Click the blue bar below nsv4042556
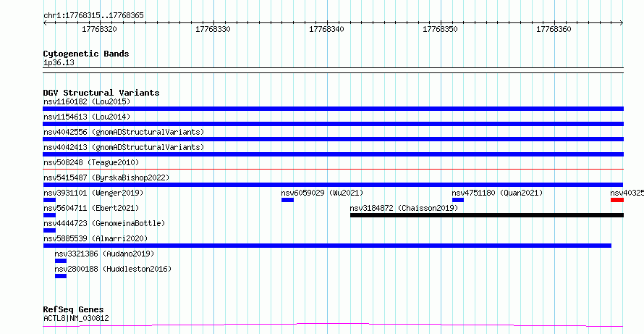The height and width of the screenshot is (334, 644). coord(333,139)
